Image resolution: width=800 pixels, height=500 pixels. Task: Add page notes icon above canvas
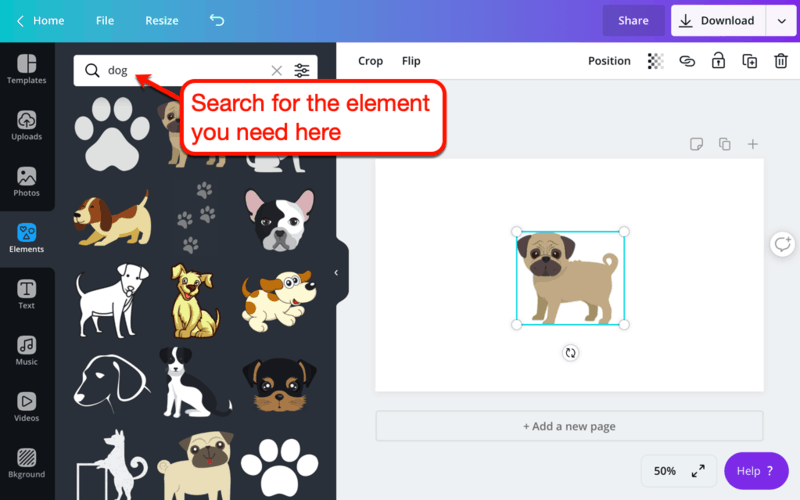[696, 144]
